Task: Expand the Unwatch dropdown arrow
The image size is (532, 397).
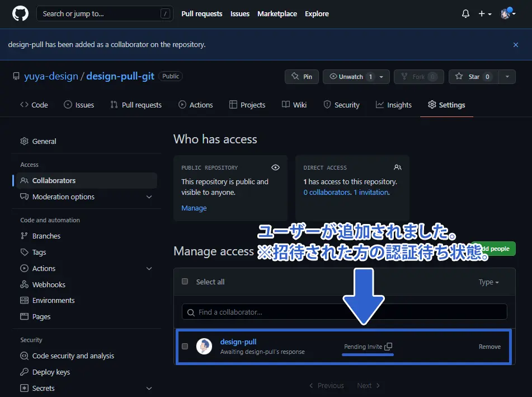Action: (382, 77)
